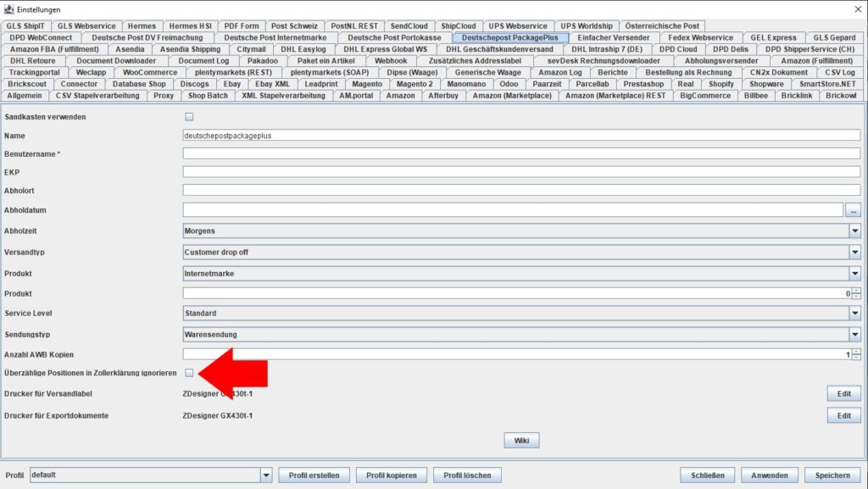The height and width of the screenshot is (489, 868).
Task: Close the Einstellungen window
Action: tap(858, 9)
